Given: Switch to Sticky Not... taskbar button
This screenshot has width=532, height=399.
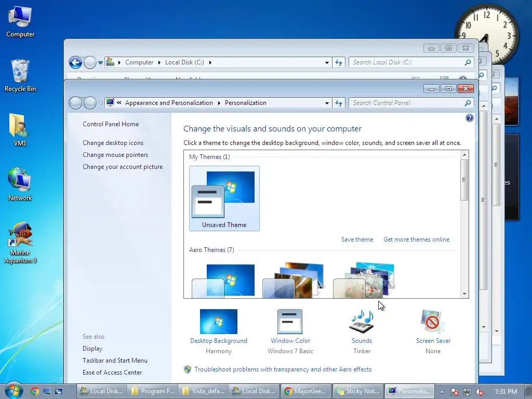Looking at the screenshot, I should tap(358, 391).
